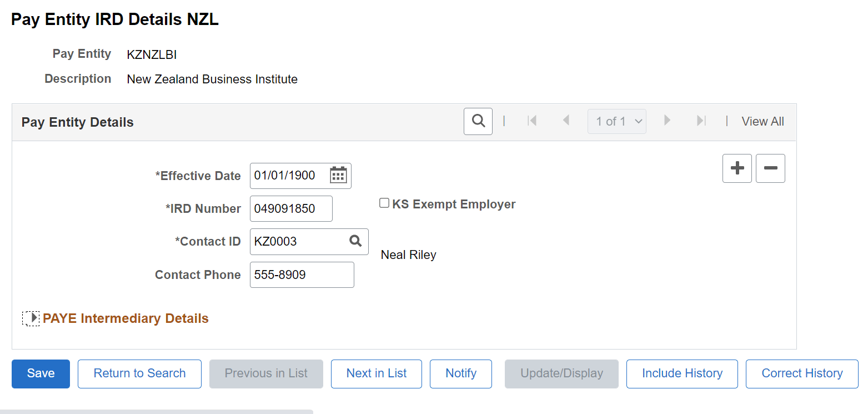Click Return to Search
The width and height of the screenshot is (868, 414).
click(139, 373)
